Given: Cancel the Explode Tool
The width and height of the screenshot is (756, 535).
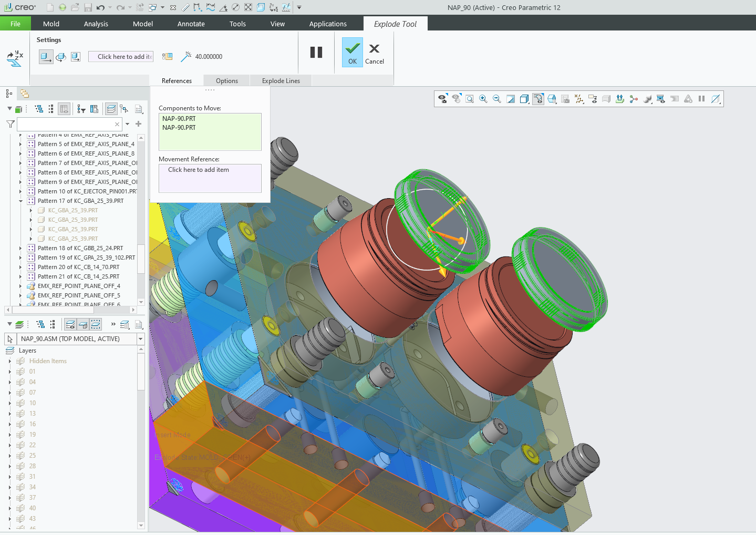Looking at the screenshot, I should [x=374, y=53].
